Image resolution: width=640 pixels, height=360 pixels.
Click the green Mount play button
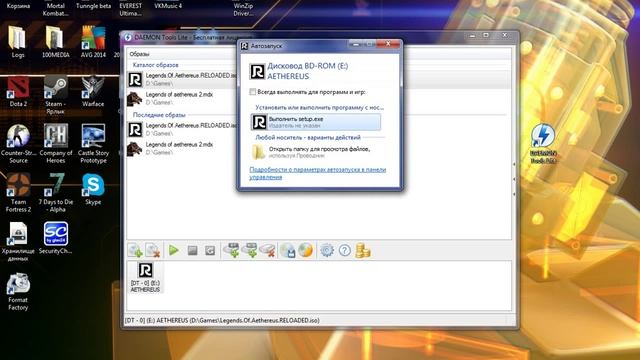click(174, 250)
